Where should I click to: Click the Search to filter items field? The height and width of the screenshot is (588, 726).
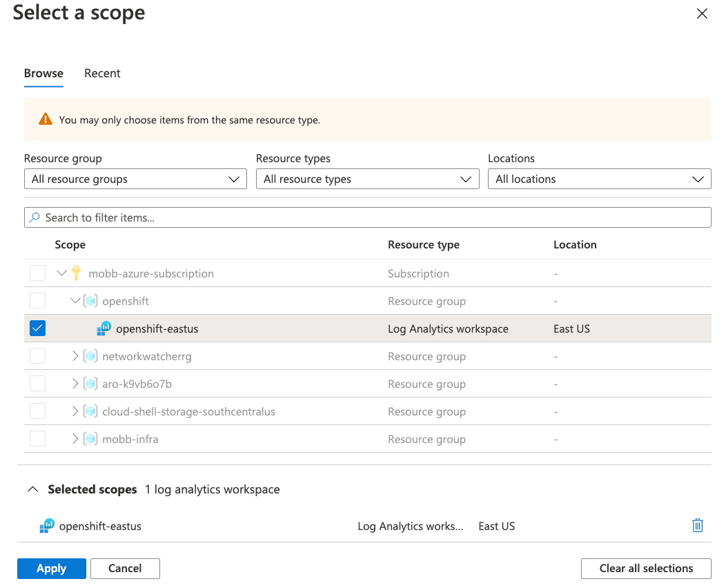(207, 217)
